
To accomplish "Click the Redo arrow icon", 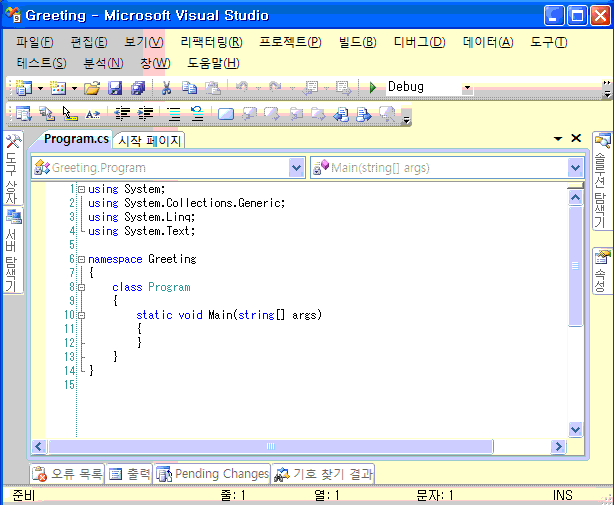I will pos(275,87).
